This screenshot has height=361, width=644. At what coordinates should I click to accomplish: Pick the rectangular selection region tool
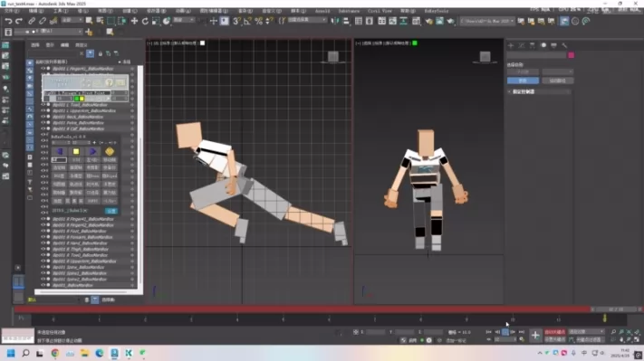coord(111,21)
